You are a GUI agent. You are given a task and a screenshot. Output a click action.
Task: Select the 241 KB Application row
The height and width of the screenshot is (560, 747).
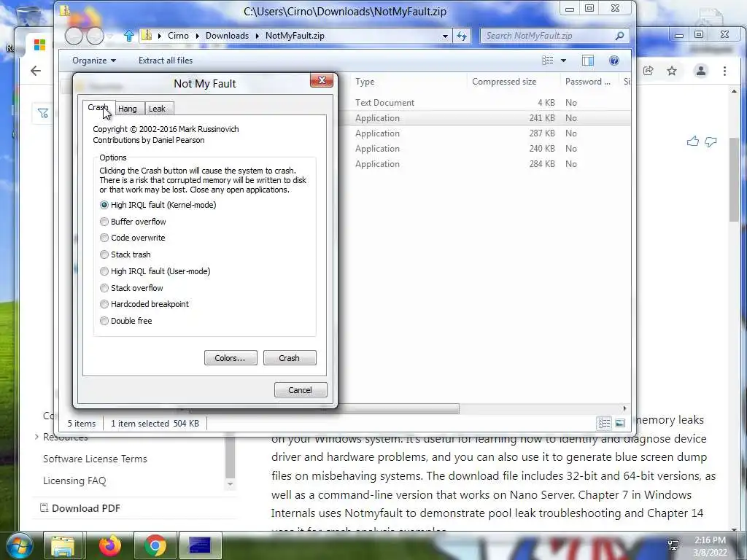(x=486, y=118)
